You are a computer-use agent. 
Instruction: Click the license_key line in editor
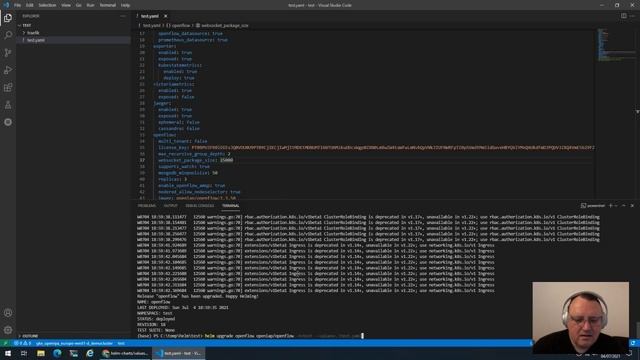[x=376, y=147]
